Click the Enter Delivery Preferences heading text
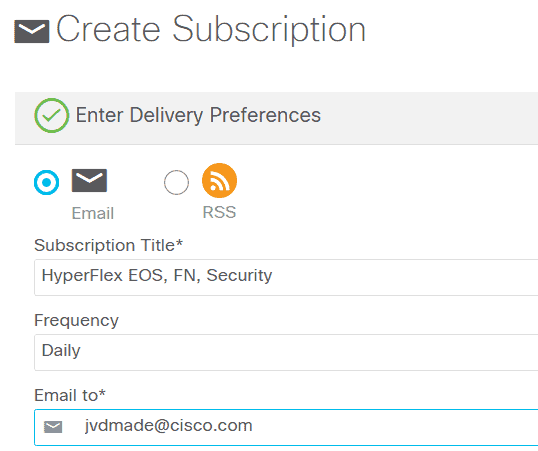The width and height of the screenshot is (538, 451). tap(198, 115)
